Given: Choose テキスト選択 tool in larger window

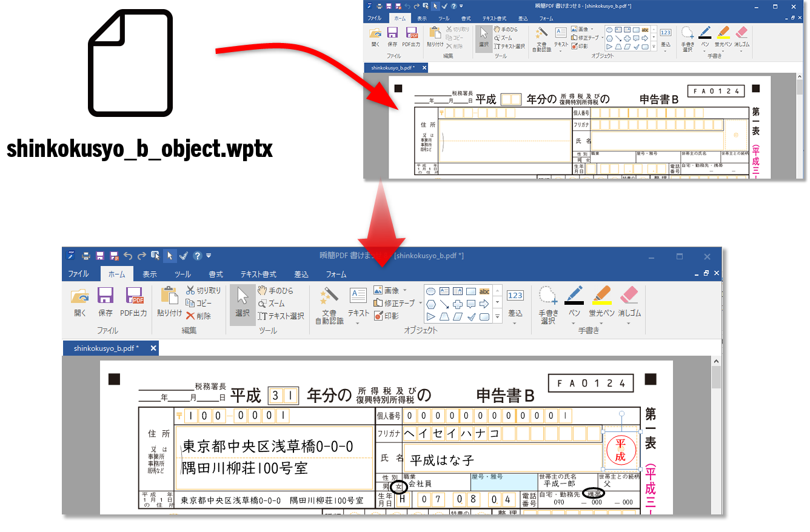Looking at the screenshot, I should click(281, 316).
